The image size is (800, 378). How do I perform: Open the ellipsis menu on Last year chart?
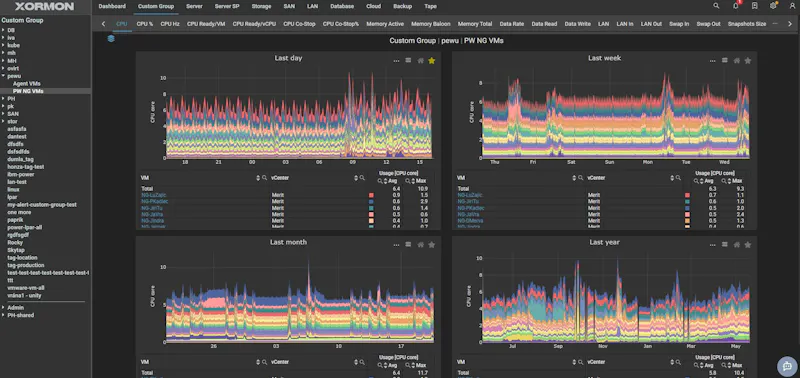(712, 245)
